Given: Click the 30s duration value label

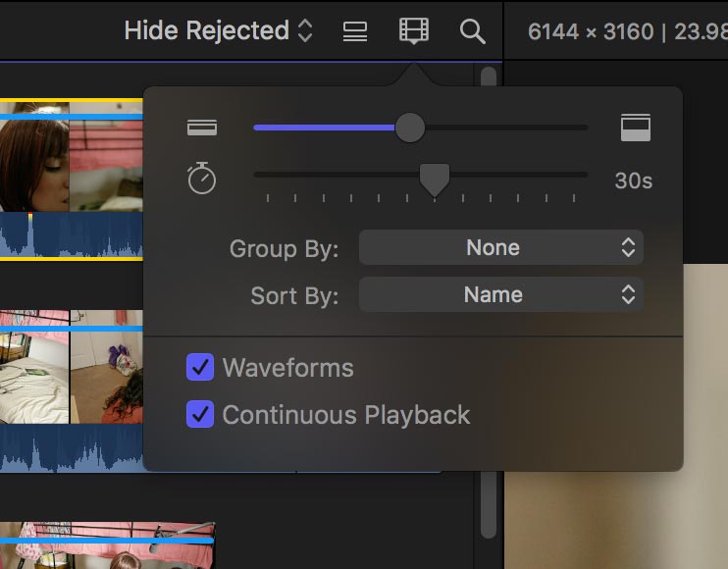Looking at the screenshot, I should 633,181.
